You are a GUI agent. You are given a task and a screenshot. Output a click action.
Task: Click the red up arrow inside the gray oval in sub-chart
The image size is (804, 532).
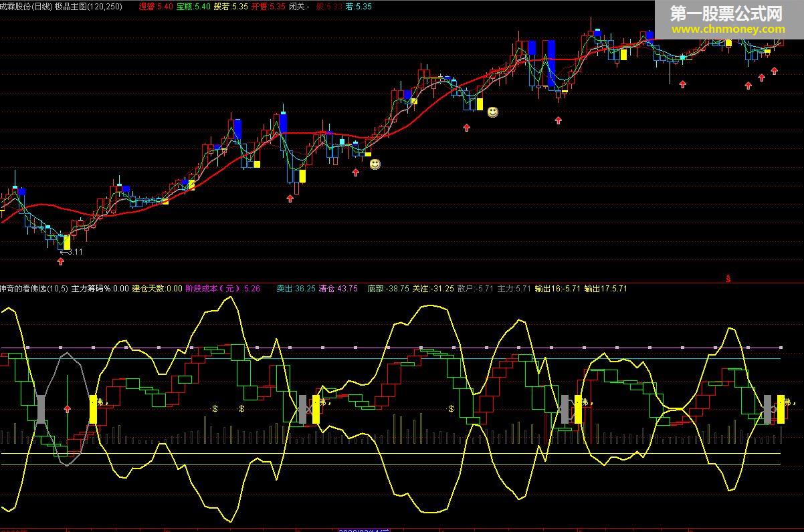coord(67,408)
